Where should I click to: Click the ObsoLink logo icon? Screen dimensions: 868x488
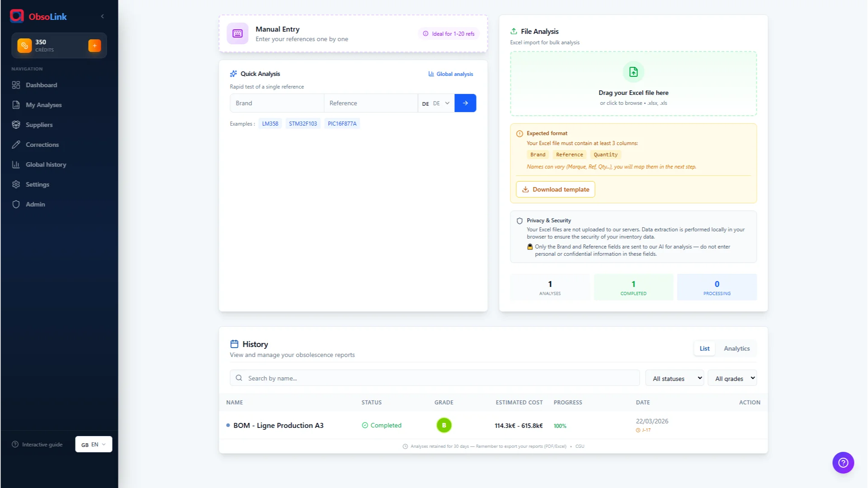(x=17, y=16)
